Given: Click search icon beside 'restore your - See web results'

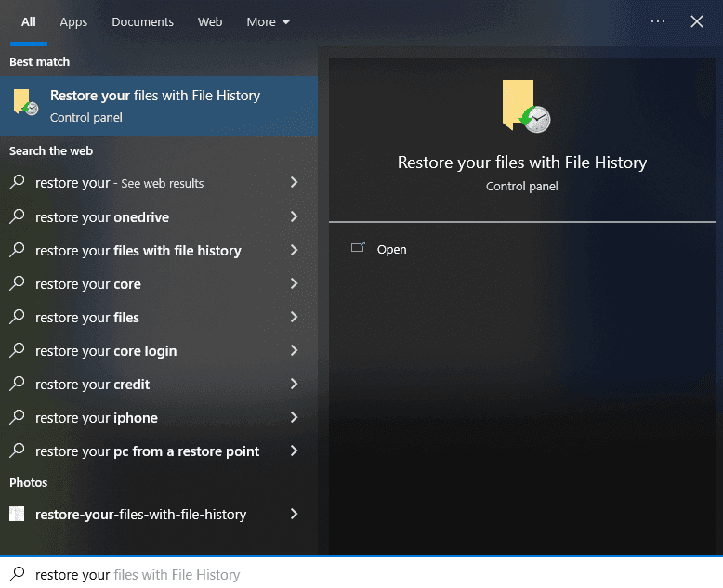Looking at the screenshot, I should point(17,182).
